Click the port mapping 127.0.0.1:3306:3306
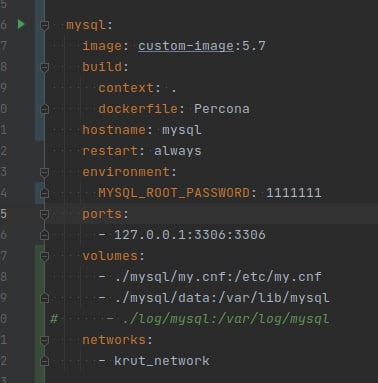378x383 pixels. (190, 235)
